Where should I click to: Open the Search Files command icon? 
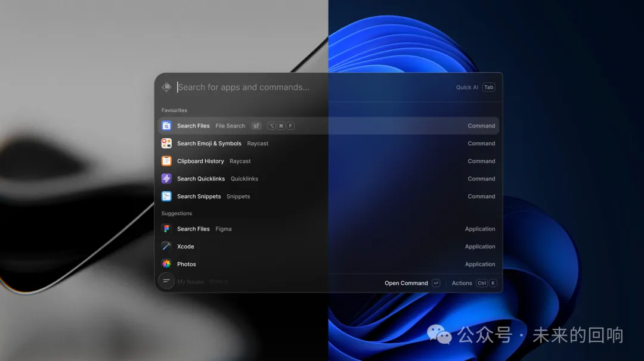click(166, 126)
